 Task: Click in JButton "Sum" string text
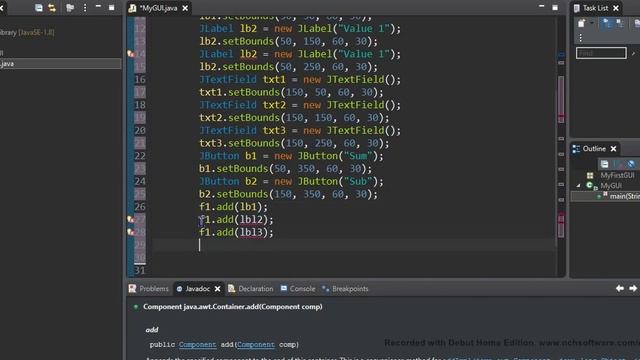[x=358, y=156]
